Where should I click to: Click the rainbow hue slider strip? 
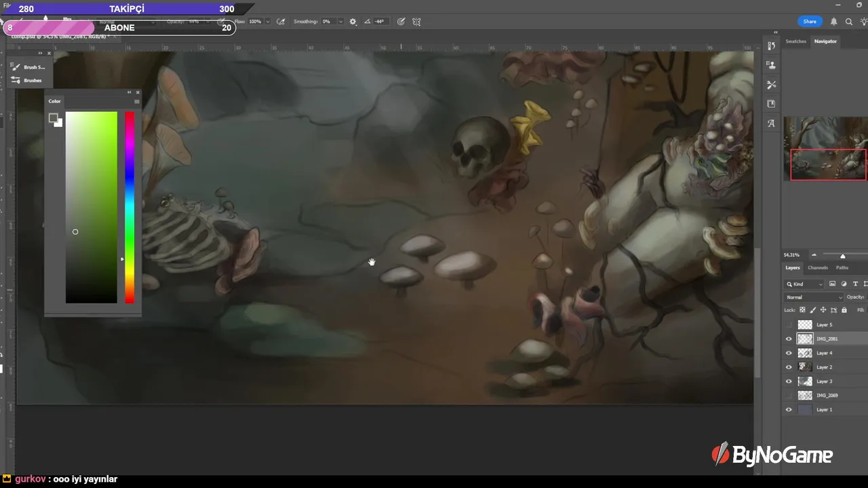(x=129, y=207)
